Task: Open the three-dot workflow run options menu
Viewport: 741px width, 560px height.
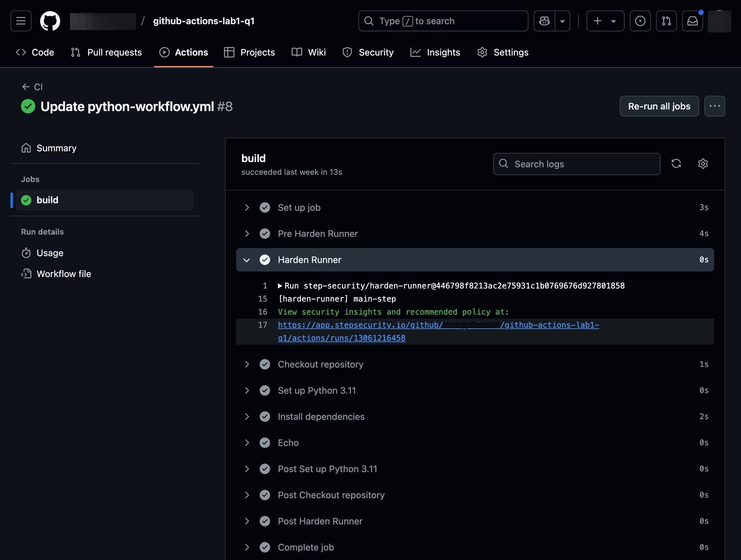Action: click(715, 106)
